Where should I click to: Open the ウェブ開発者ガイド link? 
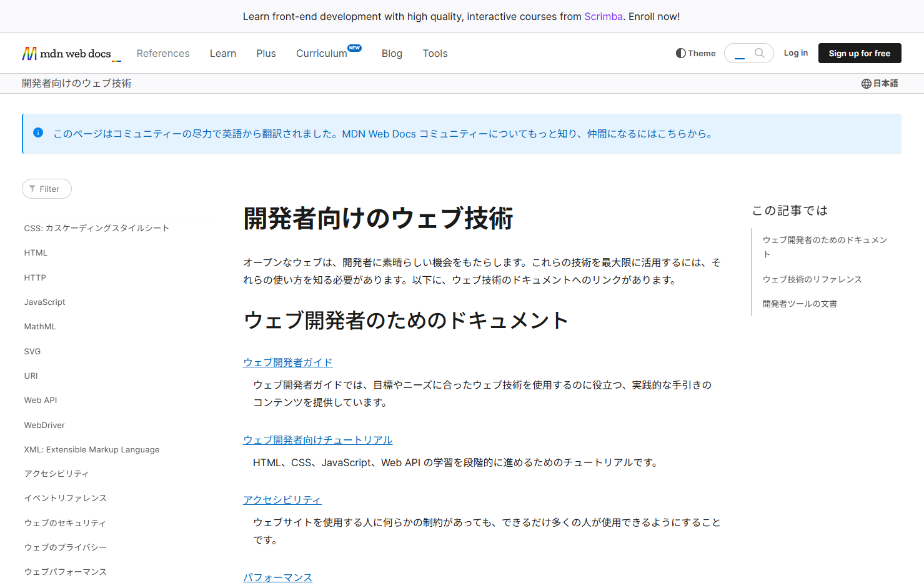tap(287, 362)
